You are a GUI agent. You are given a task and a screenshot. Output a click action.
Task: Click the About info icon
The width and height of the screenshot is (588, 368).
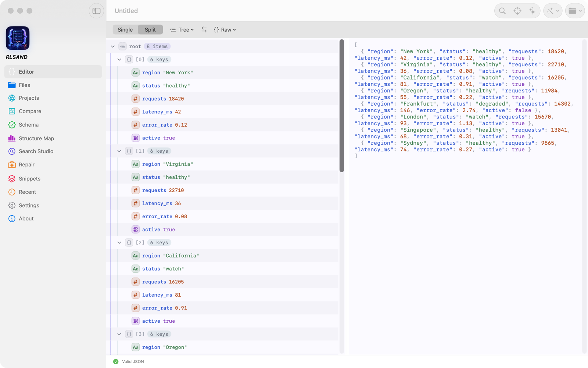[x=12, y=219]
